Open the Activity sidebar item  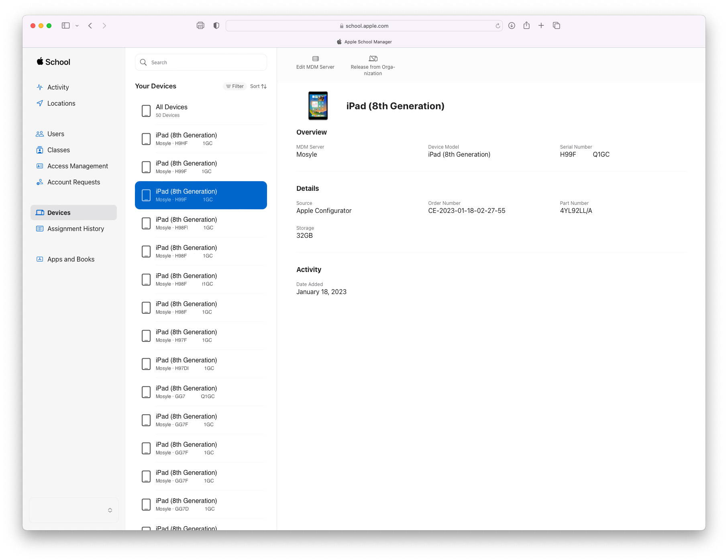(x=58, y=87)
